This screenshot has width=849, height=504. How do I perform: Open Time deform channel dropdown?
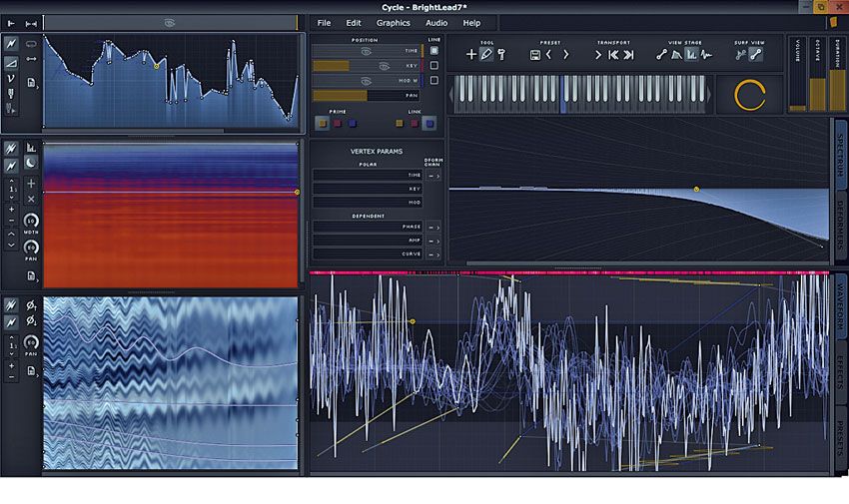(434, 175)
